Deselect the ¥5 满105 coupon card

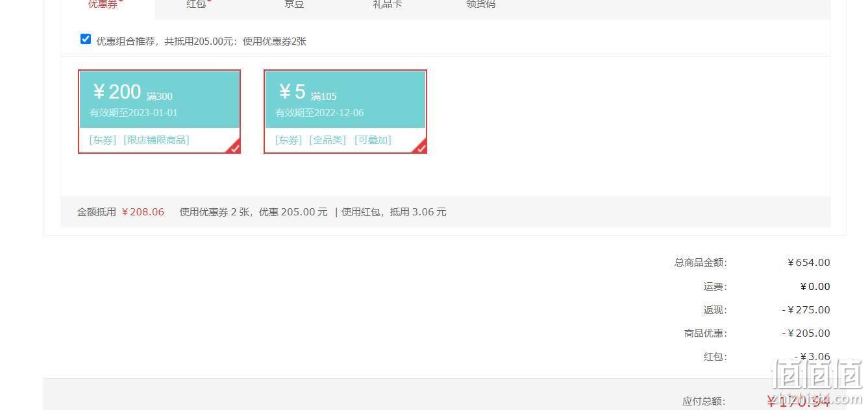point(345,112)
